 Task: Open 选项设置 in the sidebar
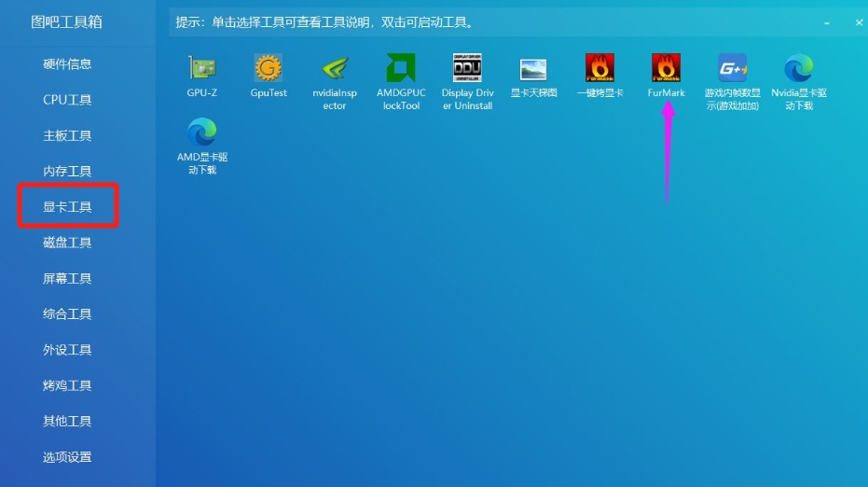(67, 457)
